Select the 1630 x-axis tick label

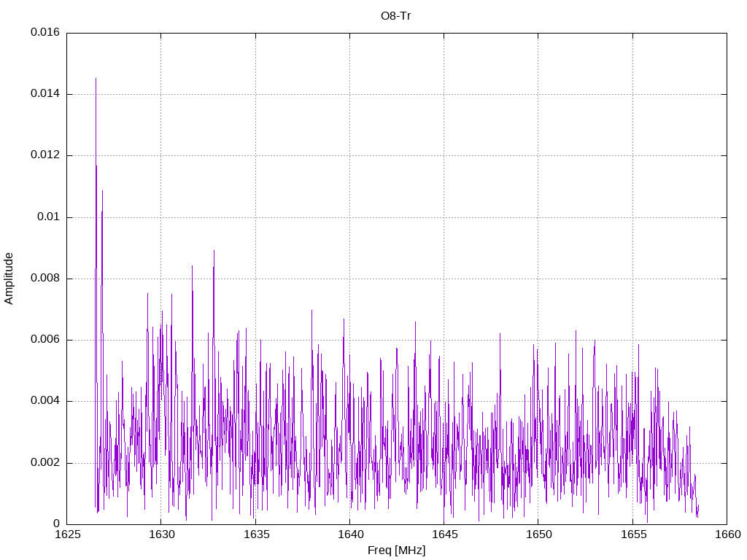pos(161,534)
